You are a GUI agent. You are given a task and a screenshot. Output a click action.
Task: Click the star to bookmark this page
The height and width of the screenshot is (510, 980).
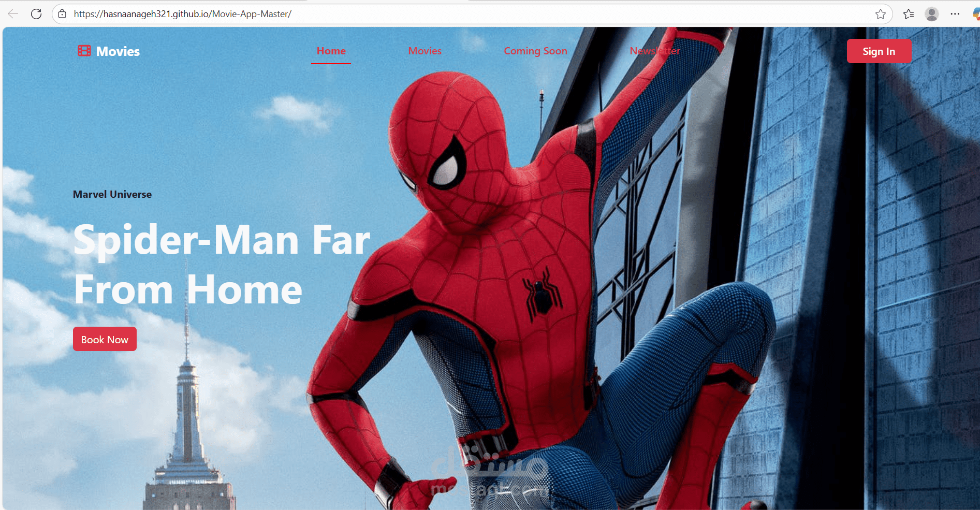880,14
